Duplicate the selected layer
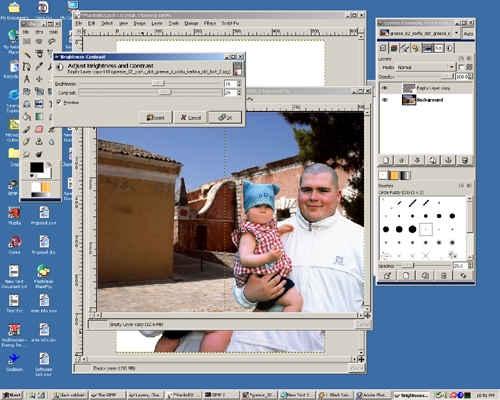Image resolution: width=500 pixels, height=400 pixels. [x=433, y=160]
